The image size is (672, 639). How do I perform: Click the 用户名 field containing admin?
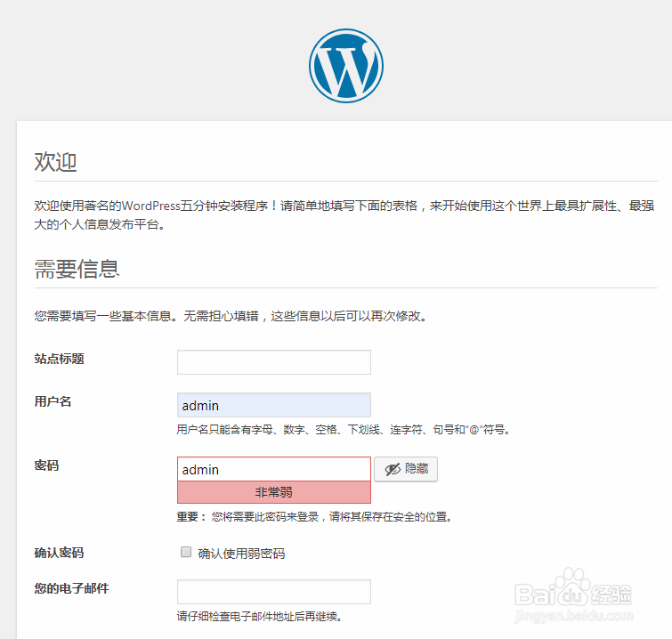274,405
